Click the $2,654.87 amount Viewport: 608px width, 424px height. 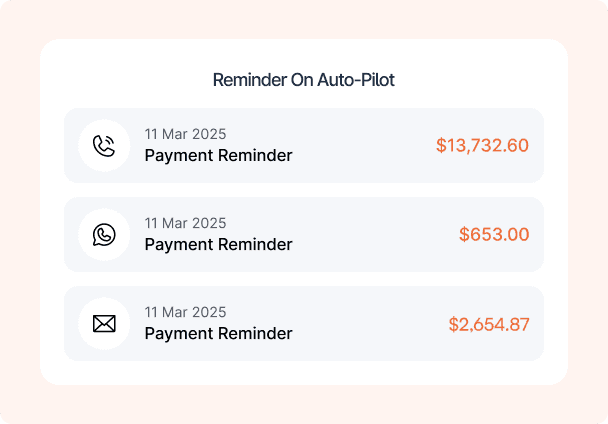point(489,324)
